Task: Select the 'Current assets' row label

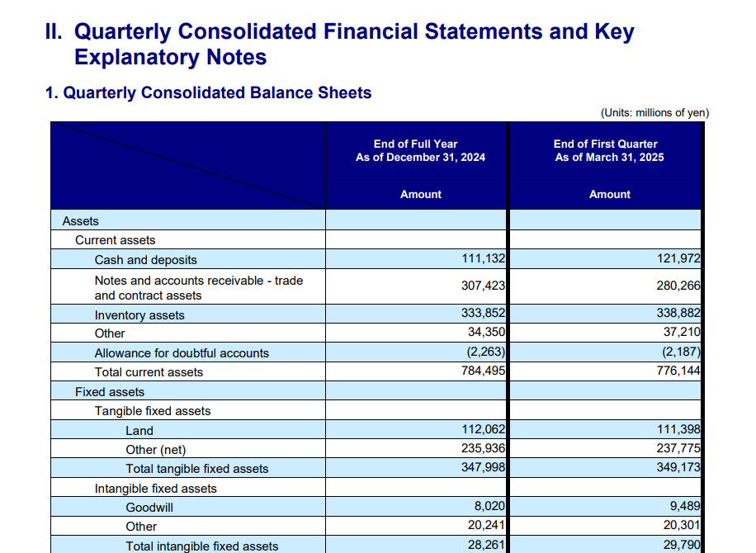Action: 116,240
